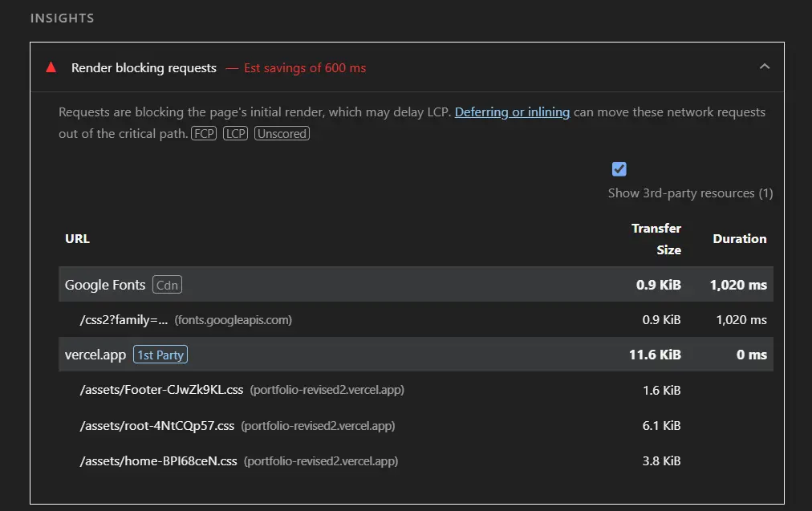Screen dimensions: 812x511
Task: Collapse the Render blocking requests insight
Action: [765, 67]
